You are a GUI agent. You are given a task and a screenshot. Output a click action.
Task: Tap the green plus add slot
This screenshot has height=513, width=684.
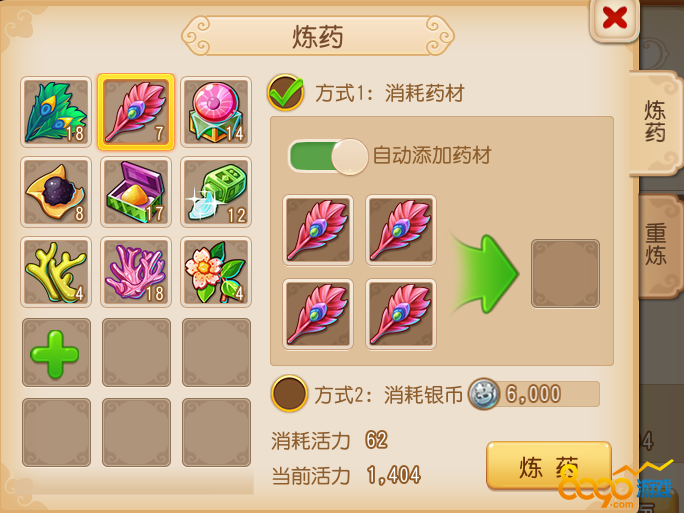click(56, 352)
